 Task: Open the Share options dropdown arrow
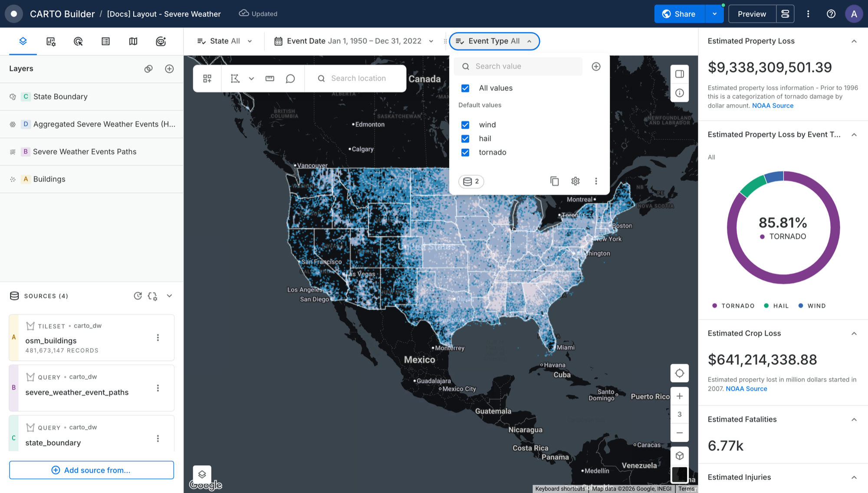(714, 14)
